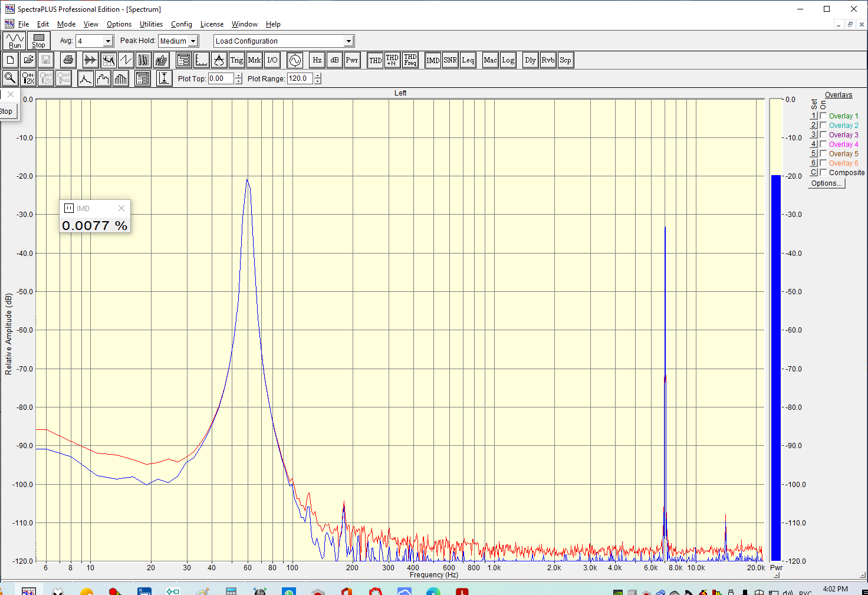Enable the Overlay 3 checkbox
The width and height of the screenshot is (868, 595).
(823, 134)
